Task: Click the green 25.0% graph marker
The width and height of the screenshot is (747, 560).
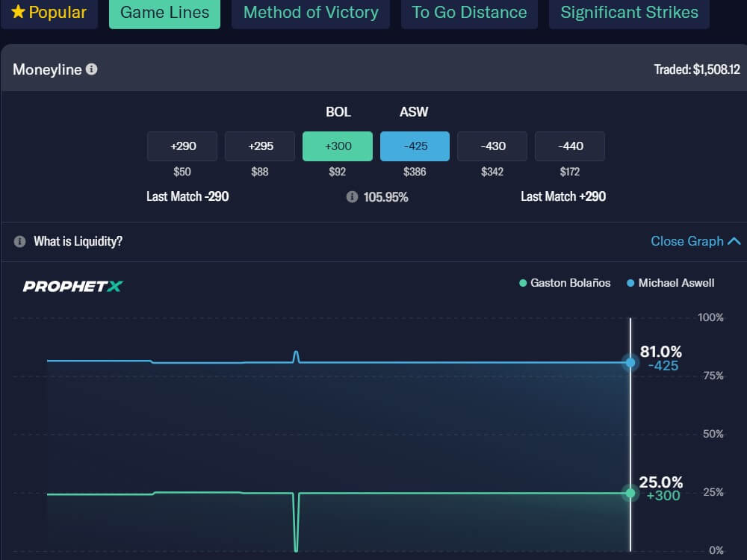Action: (x=630, y=493)
